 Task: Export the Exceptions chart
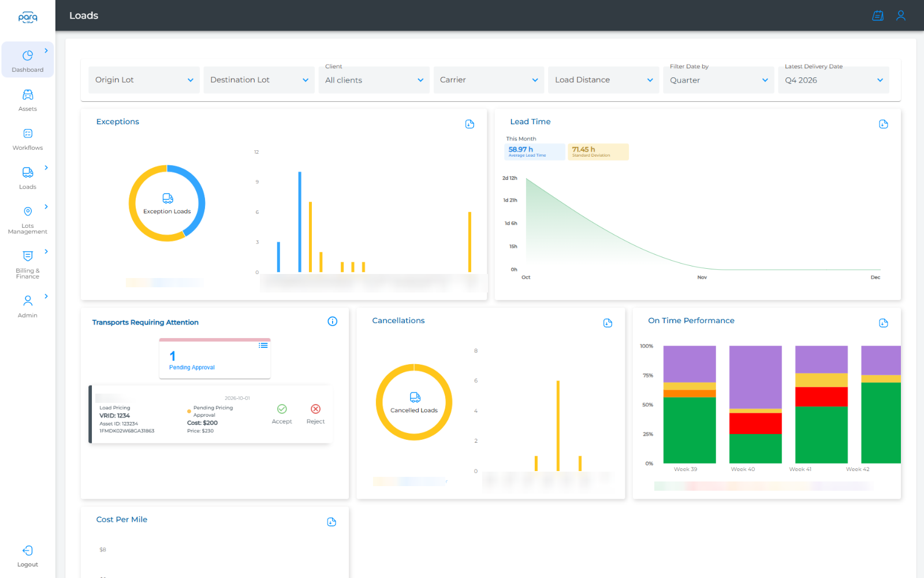click(x=470, y=124)
